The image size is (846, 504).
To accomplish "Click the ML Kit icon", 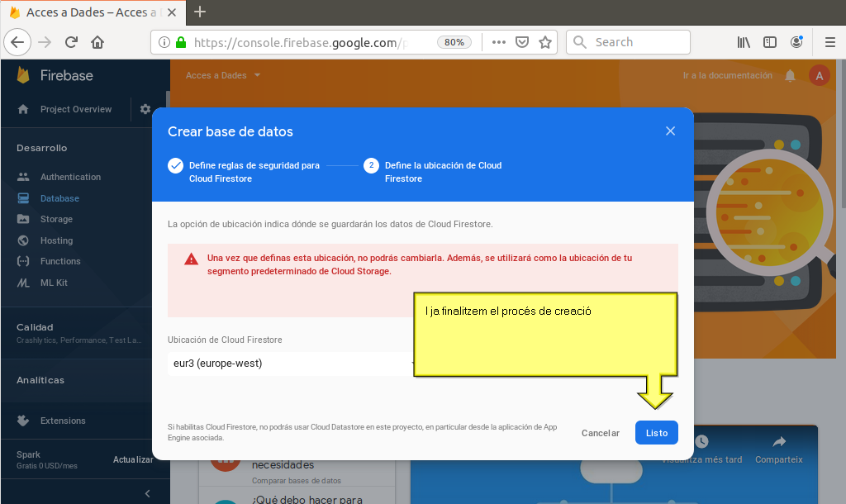I will [x=23, y=283].
